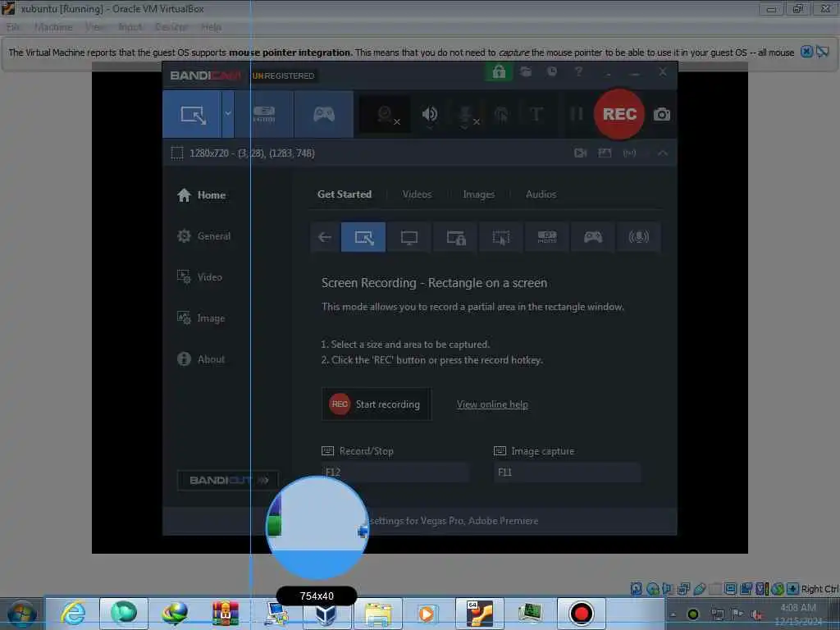
Task: Open Image settings in sidebar
Action: (202, 318)
